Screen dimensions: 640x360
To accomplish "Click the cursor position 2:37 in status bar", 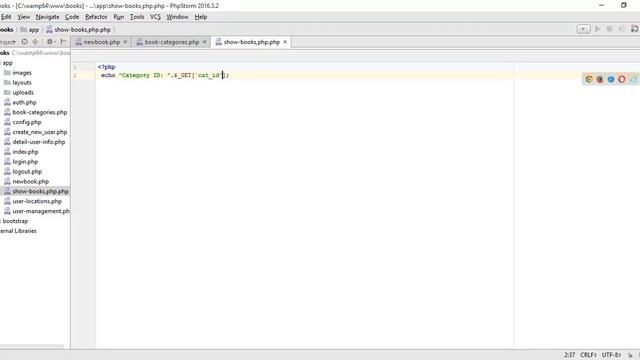I will pos(569,355).
